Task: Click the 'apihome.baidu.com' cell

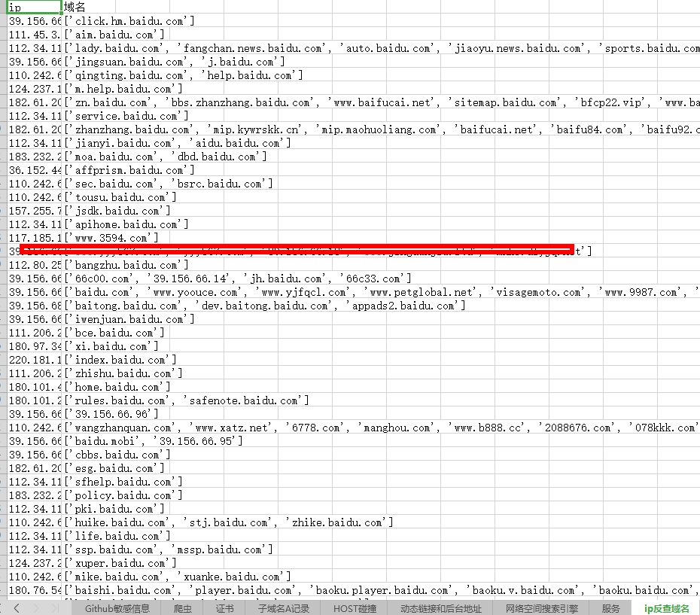Action: pyautogui.click(x=126, y=224)
